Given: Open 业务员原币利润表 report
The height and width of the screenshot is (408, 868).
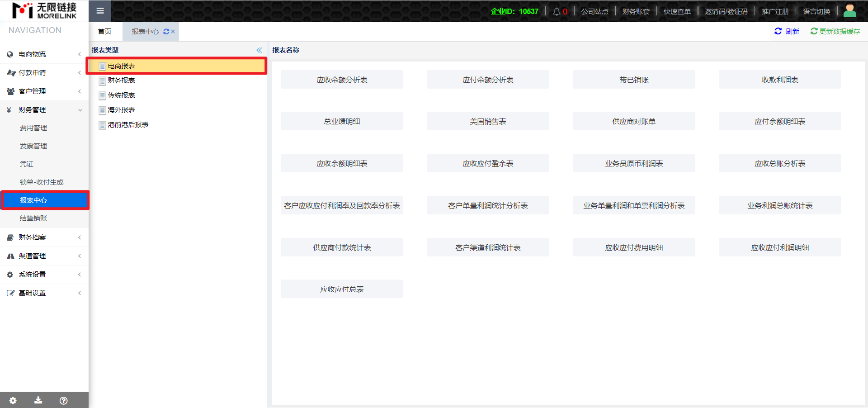Looking at the screenshot, I should pyautogui.click(x=634, y=163).
